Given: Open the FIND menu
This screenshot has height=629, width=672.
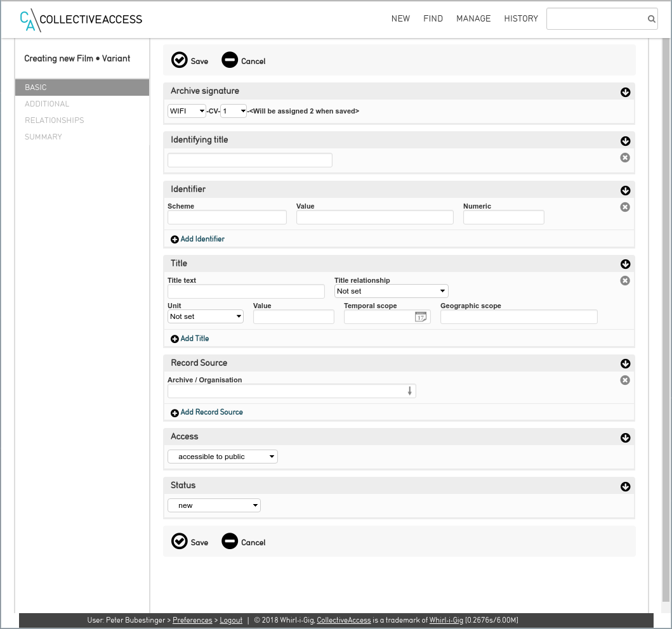Looking at the screenshot, I should pyautogui.click(x=433, y=19).
